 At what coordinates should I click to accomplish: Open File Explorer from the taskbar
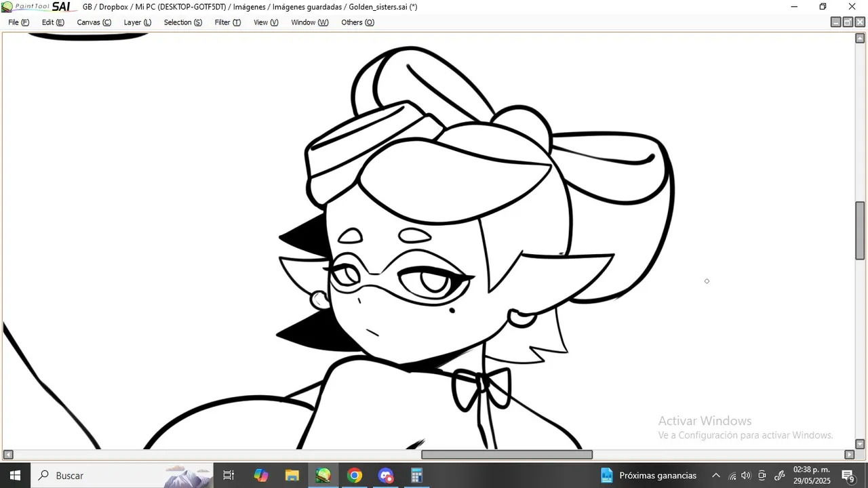click(292, 476)
